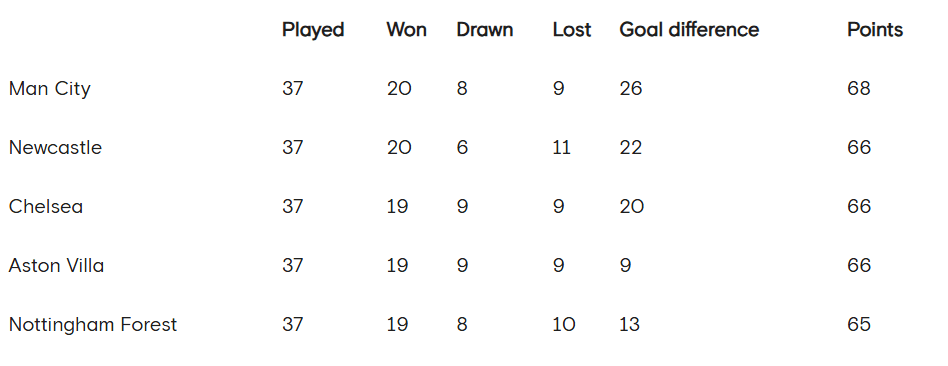Viewport: 948px width, 366px height.
Task: Select the Goal difference column header
Action: click(x=689, y=30)
